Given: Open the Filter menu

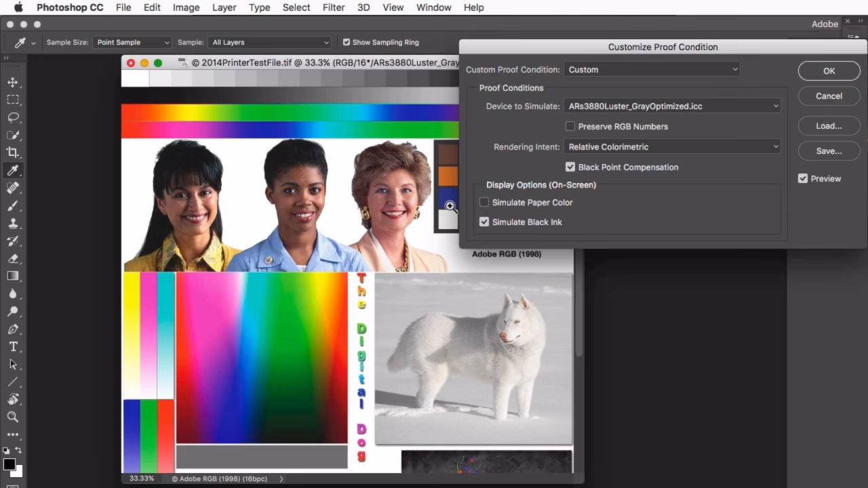Looking at the screenshot, I should [x=333, y=7].
